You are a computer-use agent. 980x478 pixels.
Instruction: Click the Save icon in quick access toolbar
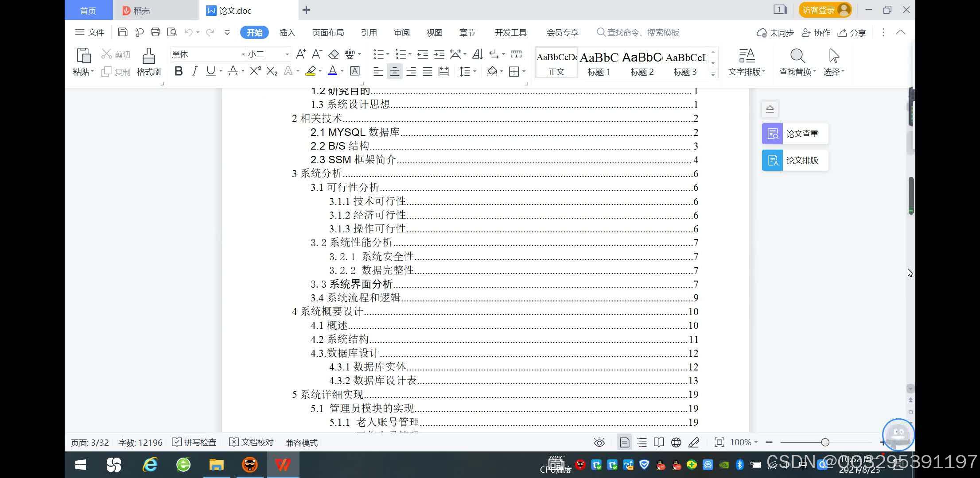tap(123, 32)
